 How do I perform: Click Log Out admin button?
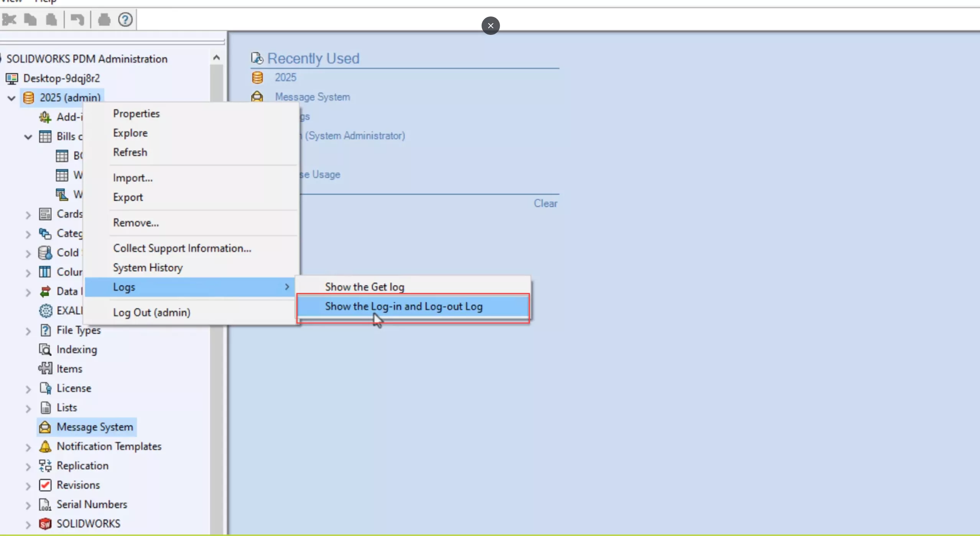pyautogui.click(x=151, y=312)
